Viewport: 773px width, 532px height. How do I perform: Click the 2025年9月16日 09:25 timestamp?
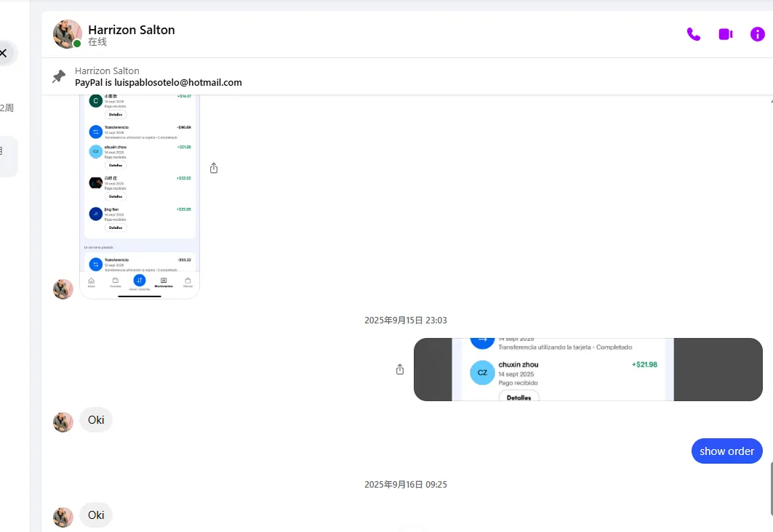point(405,484)
